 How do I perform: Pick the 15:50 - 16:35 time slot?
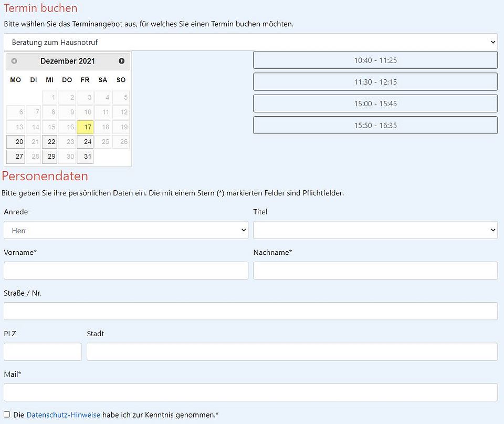(x=375, y=125)
